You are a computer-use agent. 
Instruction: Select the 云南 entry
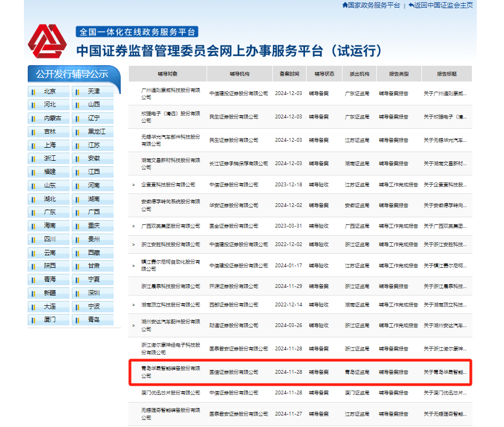(48, 253)
